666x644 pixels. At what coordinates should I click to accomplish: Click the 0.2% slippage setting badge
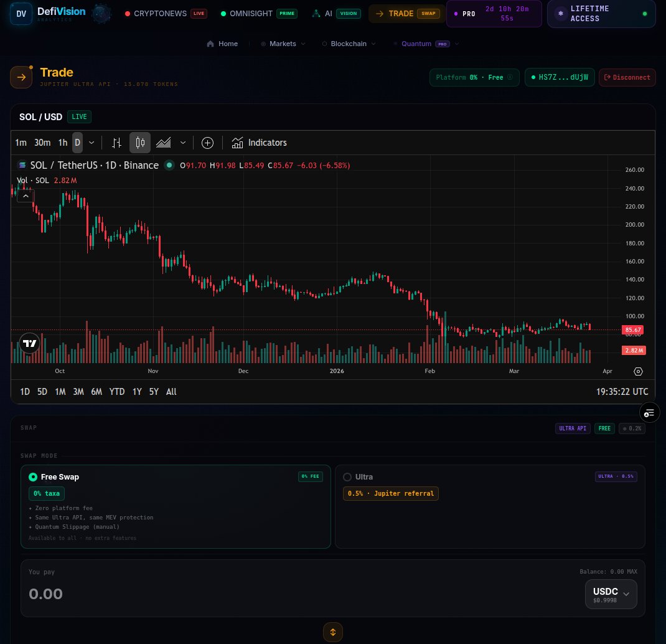coord(632,429)
